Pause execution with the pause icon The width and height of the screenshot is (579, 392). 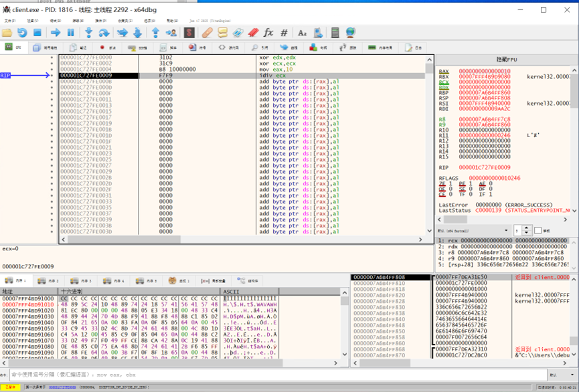tap(71, 33)
